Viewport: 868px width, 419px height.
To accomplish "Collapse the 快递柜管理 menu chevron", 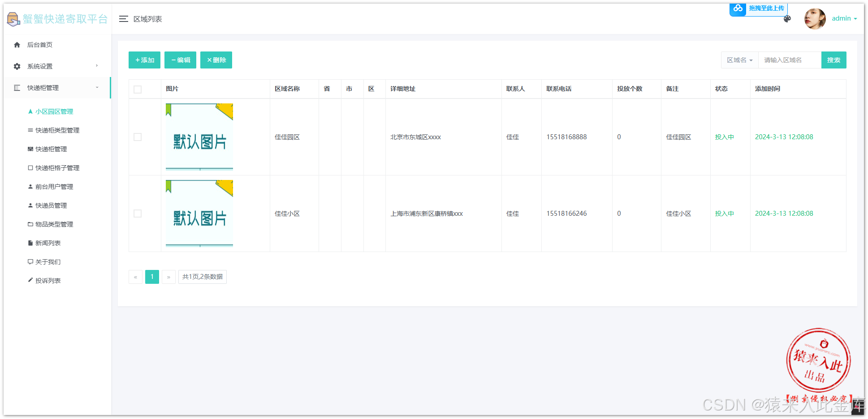I will pos(97,87).
